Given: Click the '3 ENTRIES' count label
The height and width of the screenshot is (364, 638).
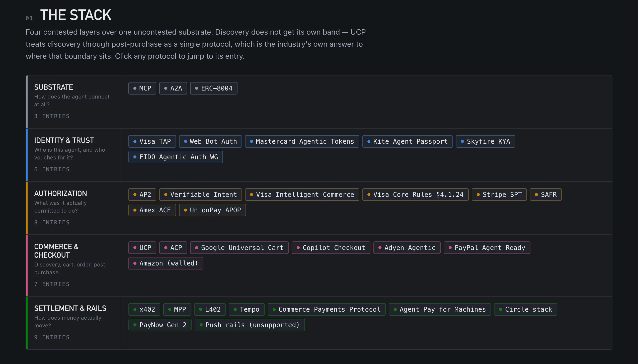Looking at the screenshot, I should coord(52,116).
